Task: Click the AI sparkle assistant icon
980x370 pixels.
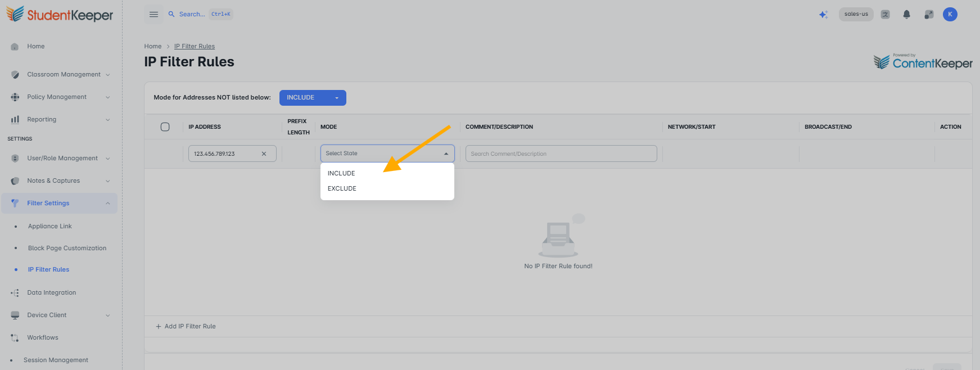Action: [x=823, y=15]
